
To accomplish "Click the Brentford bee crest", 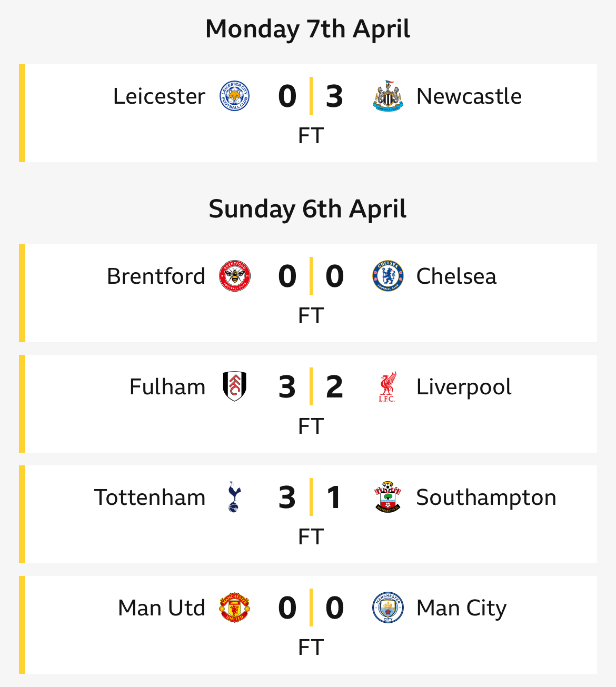I will pyautogui.click(x=234, y=276).
